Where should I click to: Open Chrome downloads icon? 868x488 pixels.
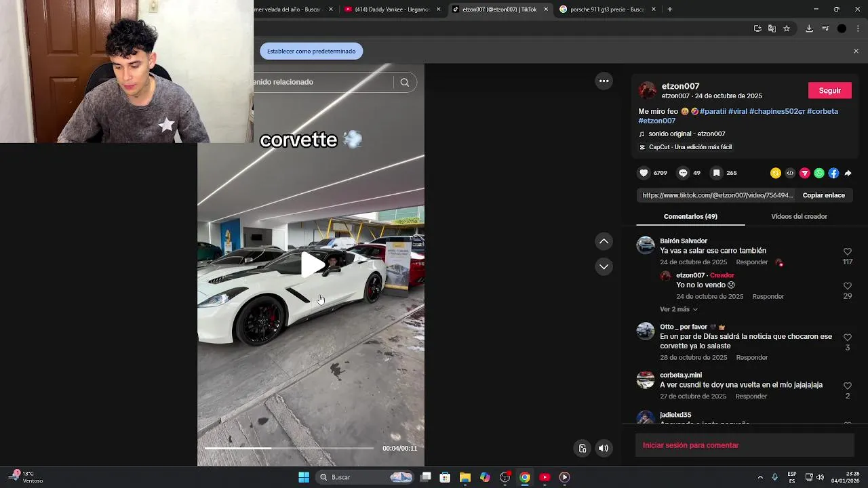point(809,28)
